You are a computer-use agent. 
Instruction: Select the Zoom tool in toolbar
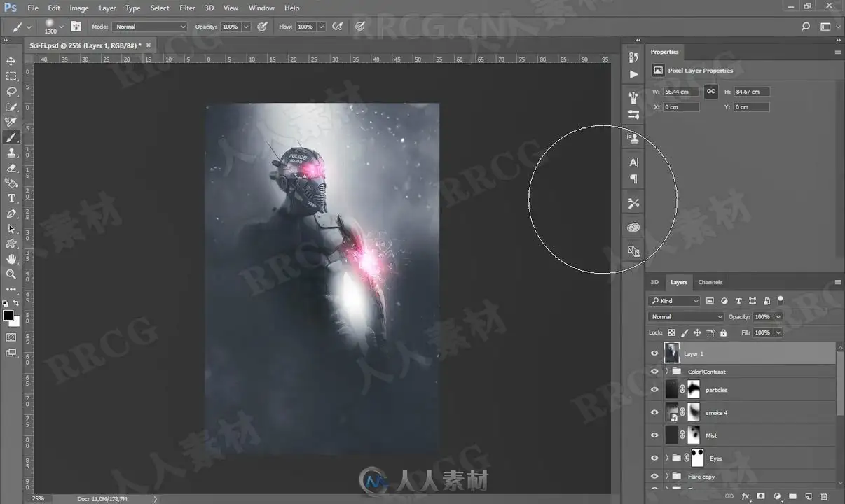(11, 274)
